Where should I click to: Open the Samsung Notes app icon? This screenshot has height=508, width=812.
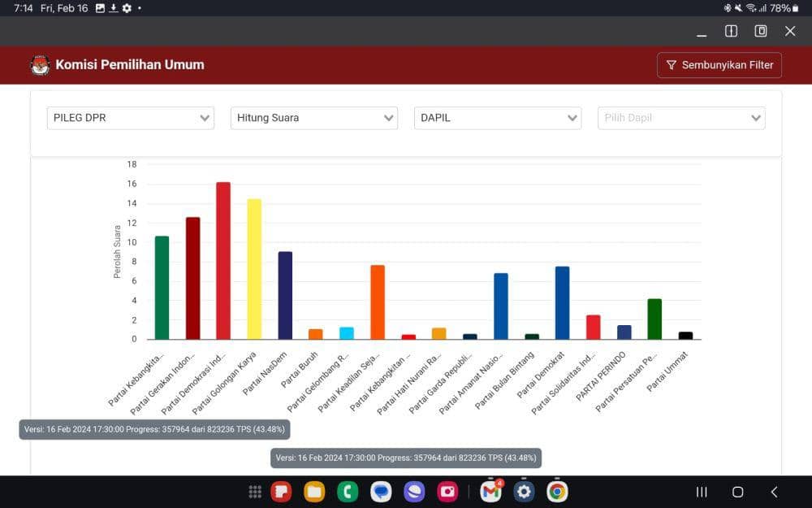point(281,492)
